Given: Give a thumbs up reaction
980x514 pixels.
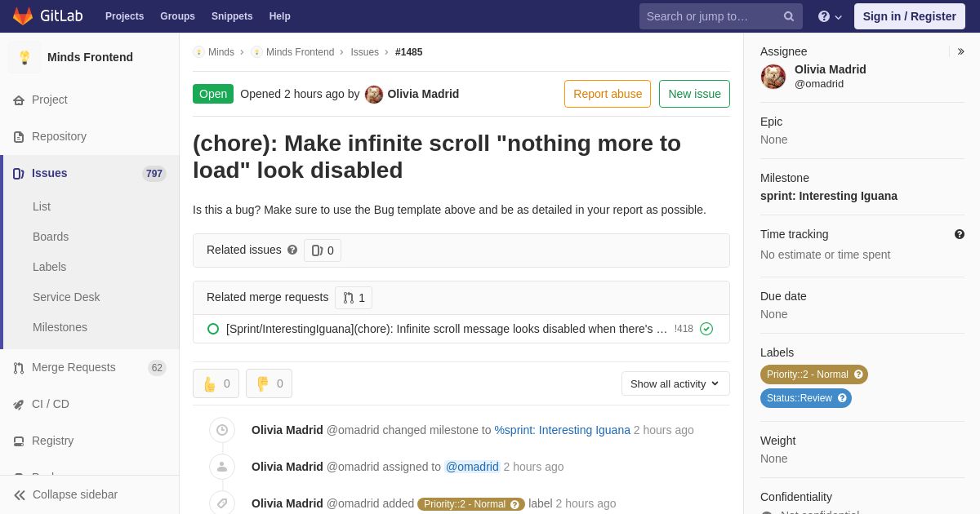Looking at the screenshot, I should click(x=216, y=383).
